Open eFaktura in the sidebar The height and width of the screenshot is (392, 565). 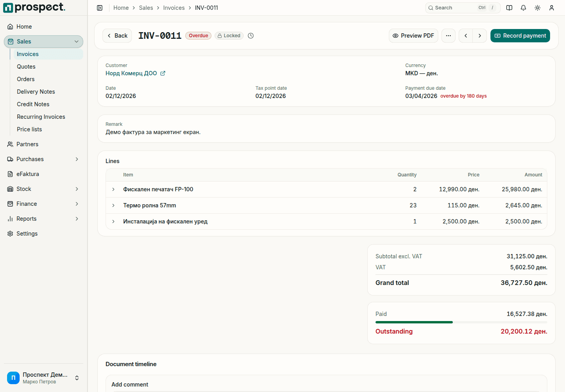coord(44,174)
